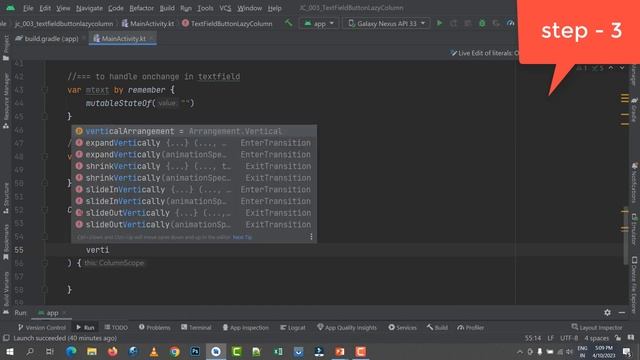Open the Layout Inspector tool window
Image resolution: width=640 pixels, height=360 pixels.
[x=597, y=327]
